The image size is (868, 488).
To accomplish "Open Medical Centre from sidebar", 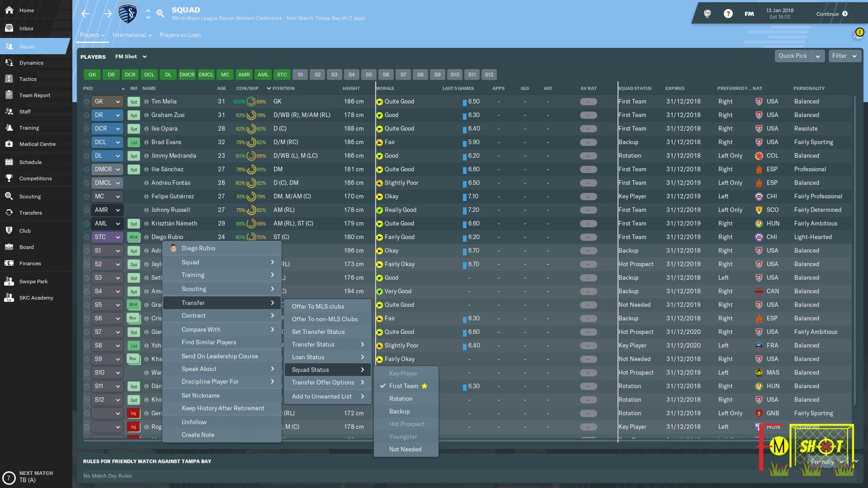I will tap(37, 144).
